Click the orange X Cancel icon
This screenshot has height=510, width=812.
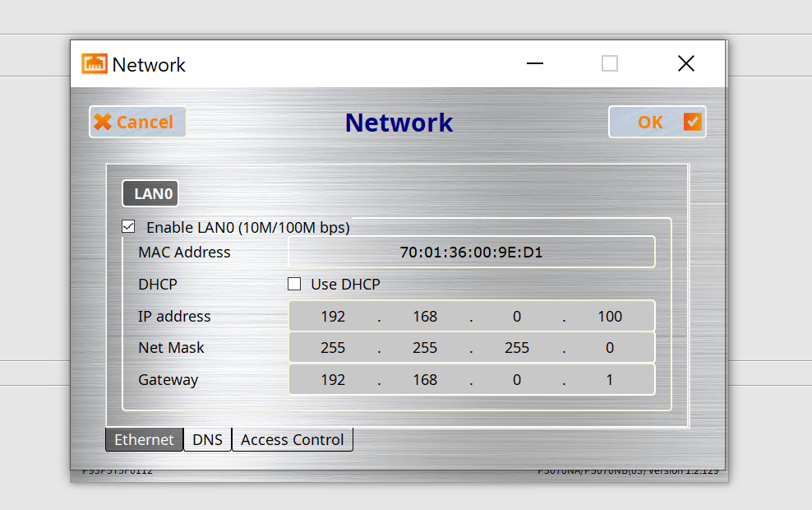[x=103, y=123]
